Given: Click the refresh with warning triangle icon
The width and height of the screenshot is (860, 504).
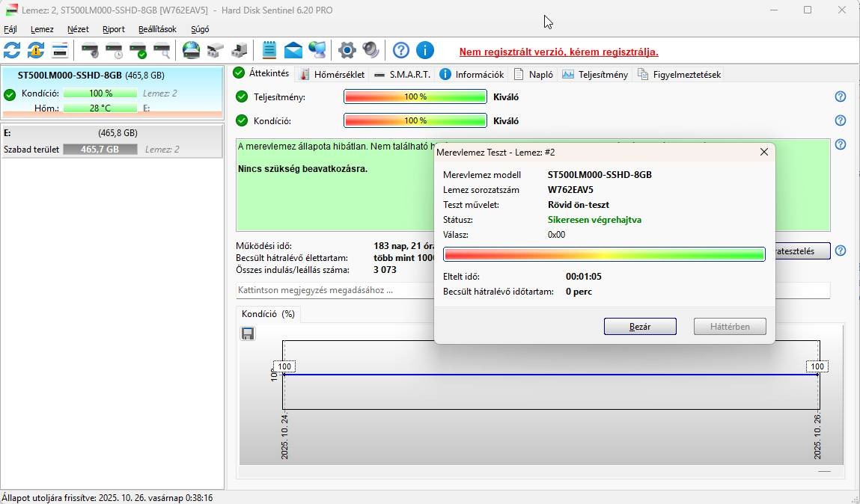Looking at the screenshot, I should pyautogui.click(x=36, y=50).
